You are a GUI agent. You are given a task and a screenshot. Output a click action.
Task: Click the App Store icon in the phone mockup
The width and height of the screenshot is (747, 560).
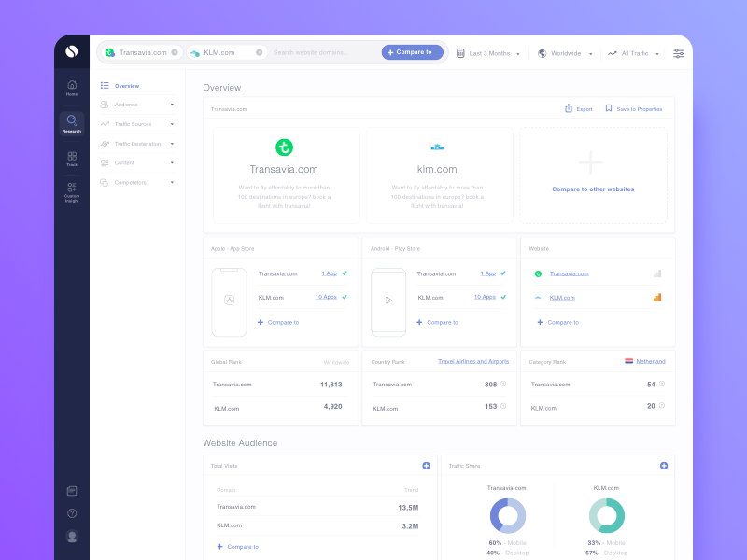(229, 300)
